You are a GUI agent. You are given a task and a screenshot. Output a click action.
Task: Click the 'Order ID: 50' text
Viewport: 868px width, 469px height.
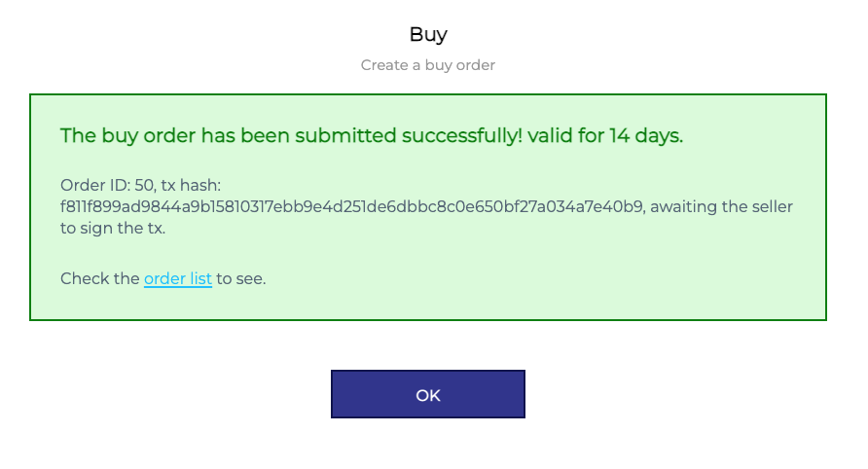(103, 185)
